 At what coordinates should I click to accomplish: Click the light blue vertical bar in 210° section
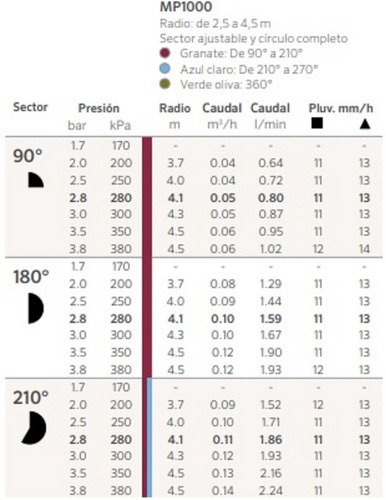coord(150,438)
